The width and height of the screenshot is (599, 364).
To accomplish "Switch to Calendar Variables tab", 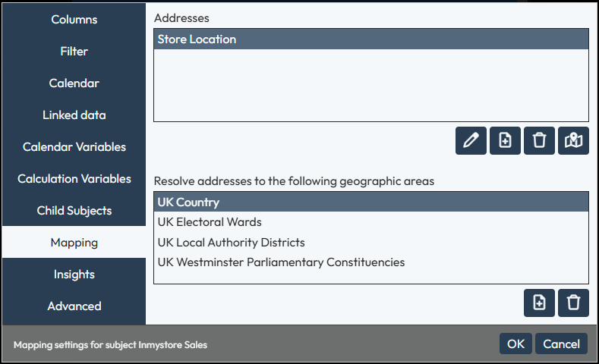I will [x=74, y=147].
